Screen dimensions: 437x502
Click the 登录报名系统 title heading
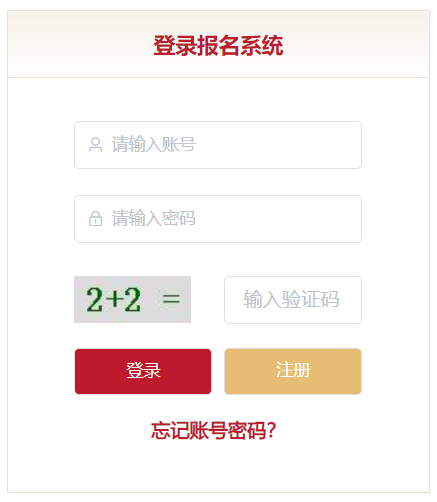pos(218,45)
